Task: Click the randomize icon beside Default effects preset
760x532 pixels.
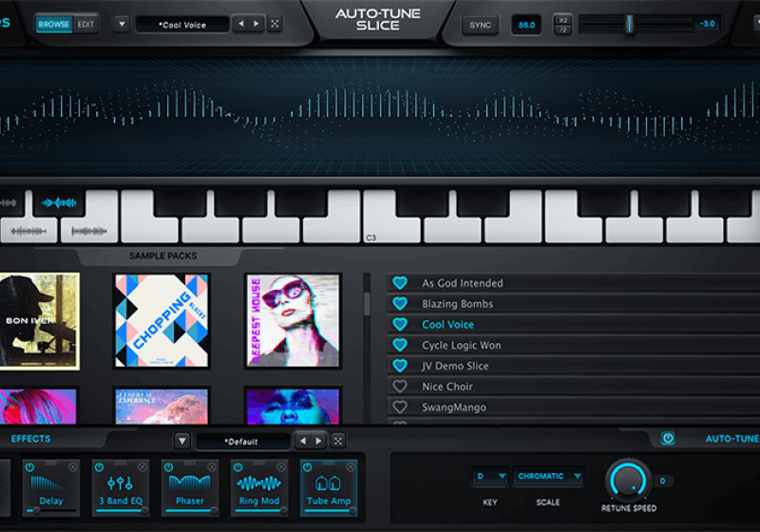Action: (x=337, y=441)
